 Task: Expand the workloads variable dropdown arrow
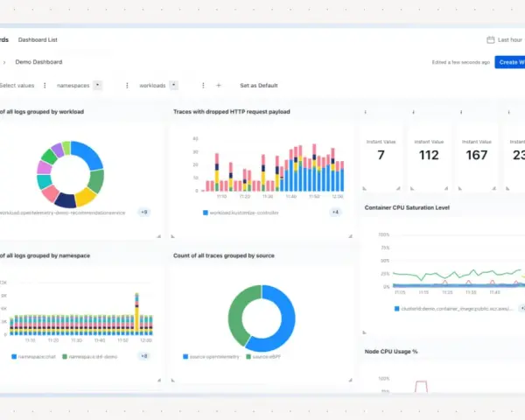click(173, 85)
